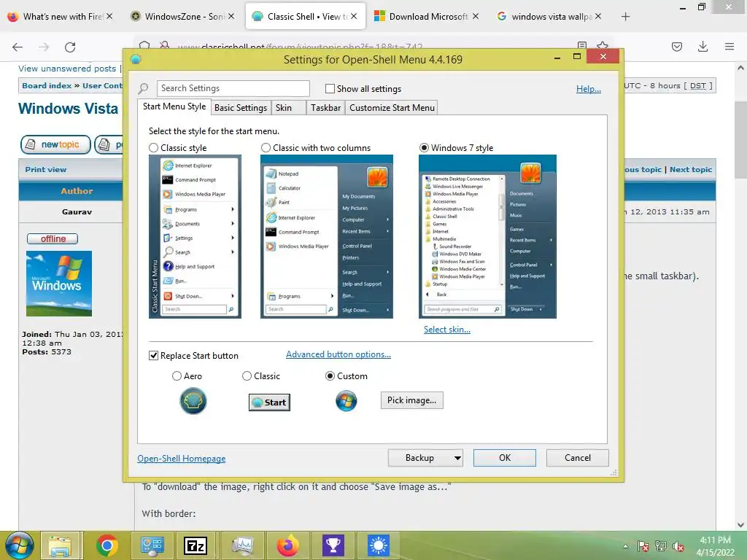Viewport: 747px width, 560px height.
Task: Click Firefox reload page button
Action: click(70, 47)
